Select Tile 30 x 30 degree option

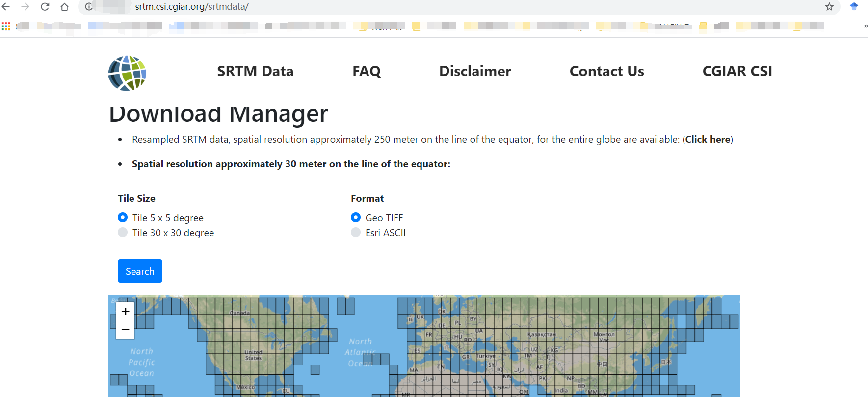[x=123, y=232]
